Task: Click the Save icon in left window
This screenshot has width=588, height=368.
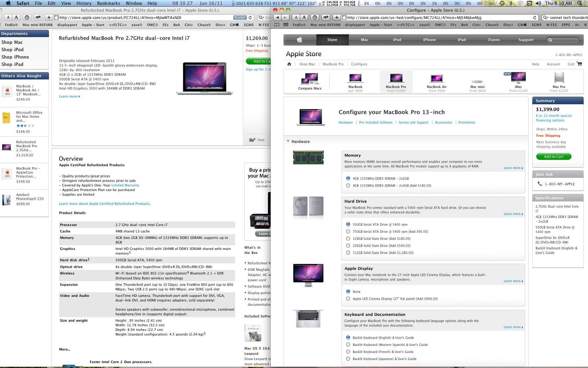Action: (252, 140)
